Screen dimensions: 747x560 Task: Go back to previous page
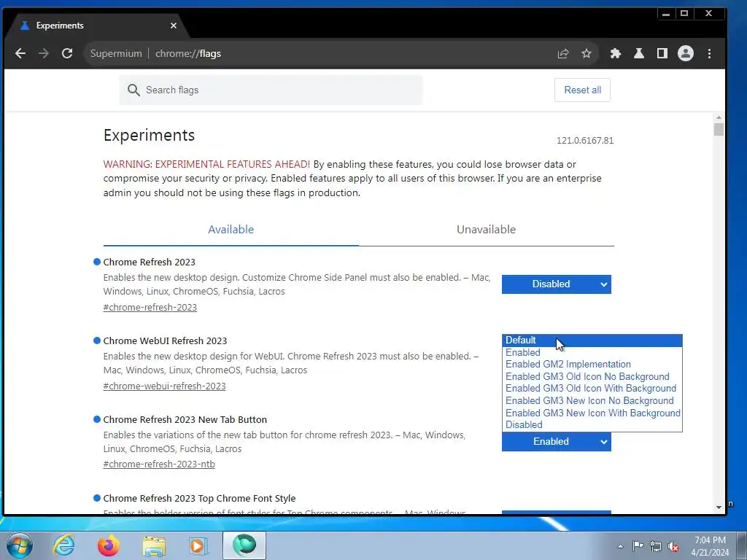click(x=20, y=53)
